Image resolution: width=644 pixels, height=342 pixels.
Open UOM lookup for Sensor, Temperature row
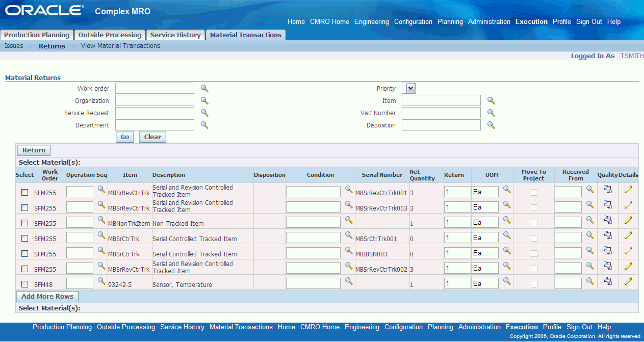(507, 281)
